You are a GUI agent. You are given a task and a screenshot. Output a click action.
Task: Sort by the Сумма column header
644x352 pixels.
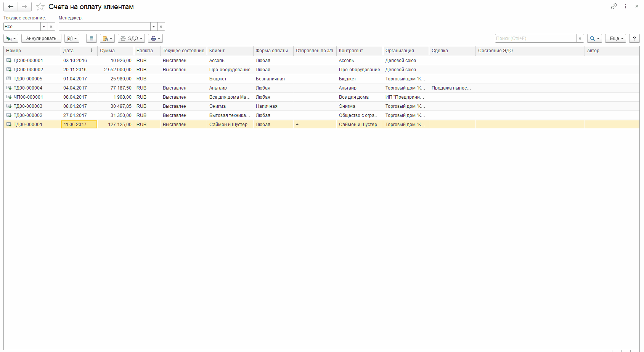tap(116, 51)
